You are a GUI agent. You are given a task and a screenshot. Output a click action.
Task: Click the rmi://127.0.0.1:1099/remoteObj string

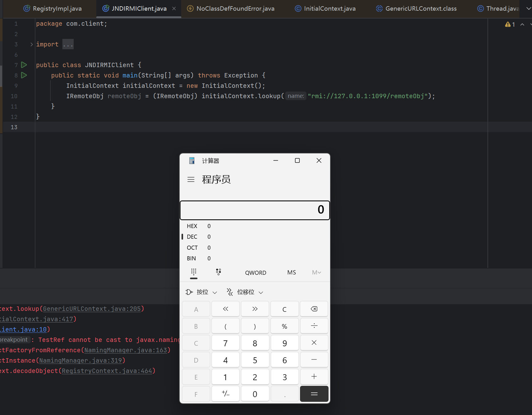(368, 96)
